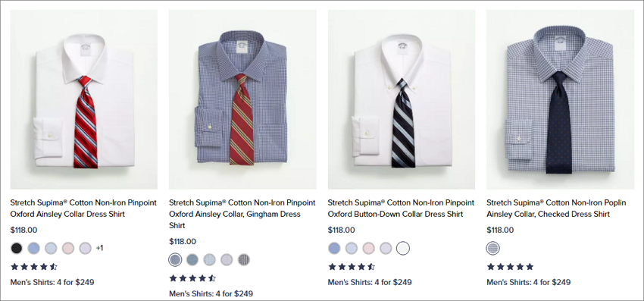The width and height of the screenshot is (644, 301).
Task: Click 4 for $249 promo under Poplin shirt
Action: point(529,282)
